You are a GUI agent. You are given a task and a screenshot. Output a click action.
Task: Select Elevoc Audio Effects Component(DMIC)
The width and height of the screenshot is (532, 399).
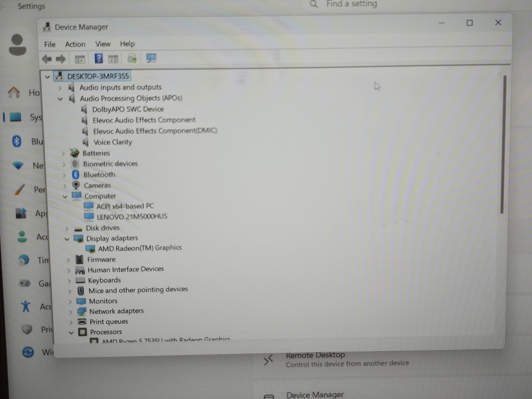[x=155, y=131]
